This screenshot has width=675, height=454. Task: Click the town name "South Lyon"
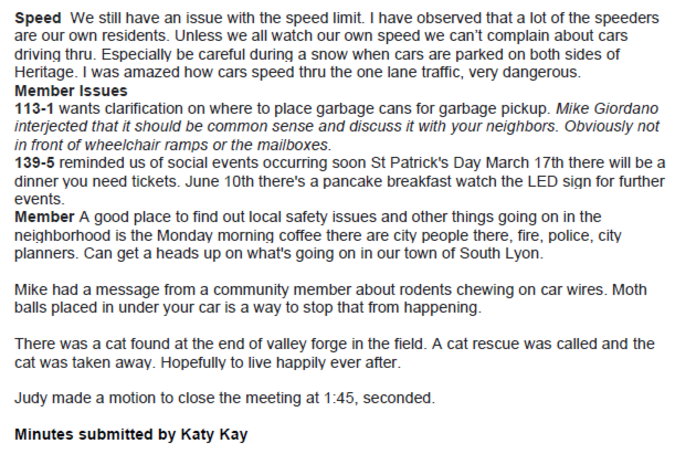[499, 253]
